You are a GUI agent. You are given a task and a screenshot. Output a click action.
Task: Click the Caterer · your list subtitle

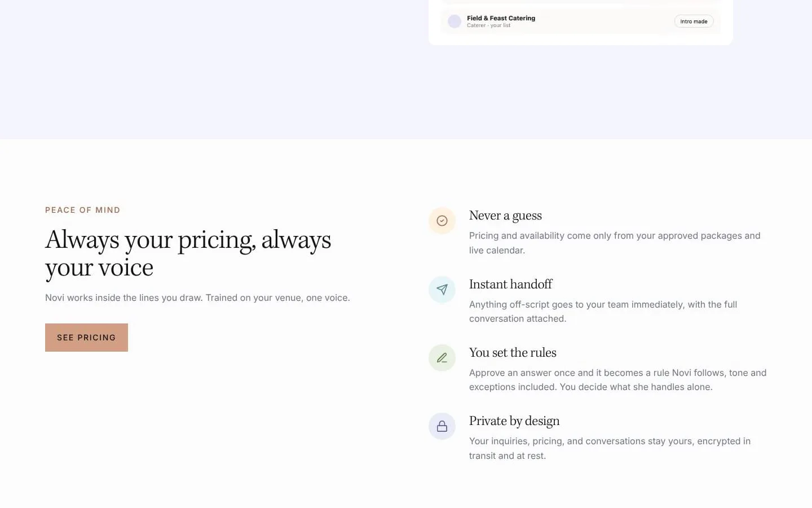click(x=488, y=25)
